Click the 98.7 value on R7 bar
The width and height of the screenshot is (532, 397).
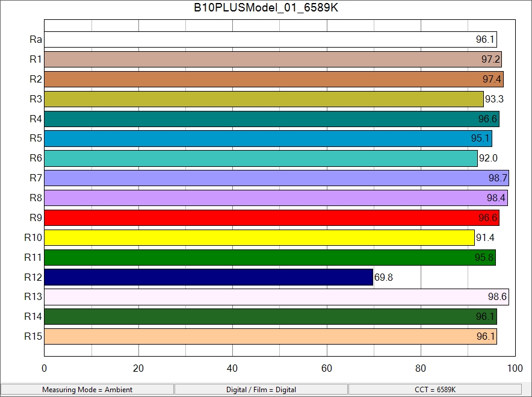click(498, 178)
